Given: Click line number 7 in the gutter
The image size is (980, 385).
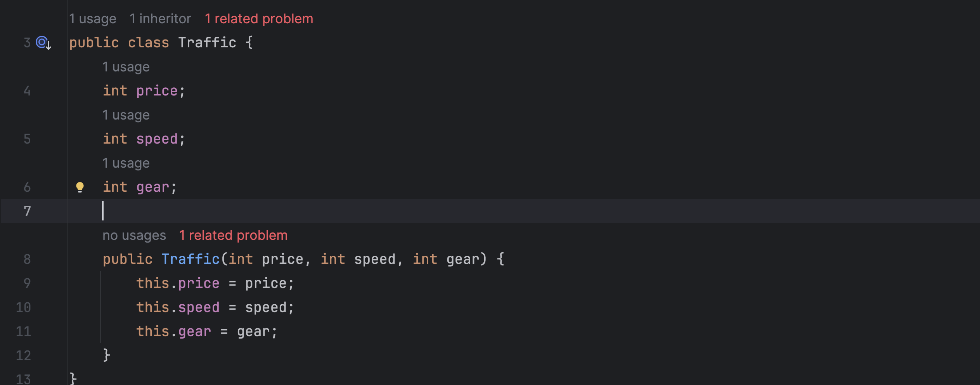Looking at the screenshot, I should (27, 211).
